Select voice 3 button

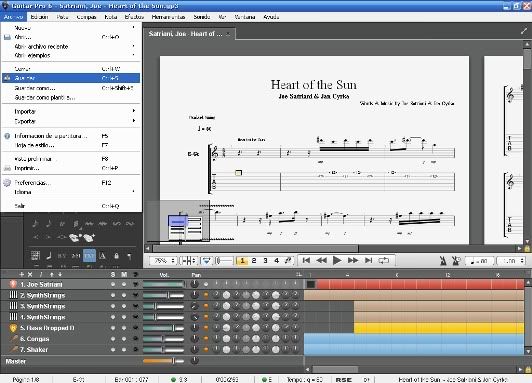[x=265, y=261]
